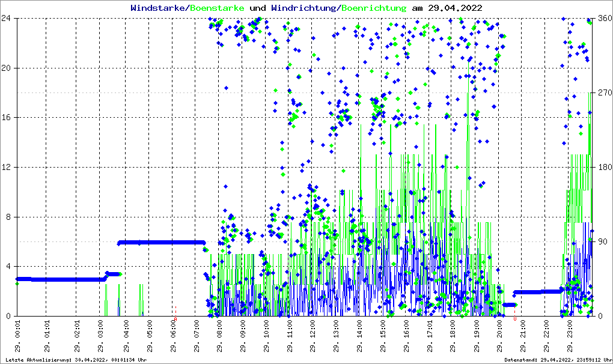
Task: Click the "Windstarke" word in the chart title
Action: point(157,8)
